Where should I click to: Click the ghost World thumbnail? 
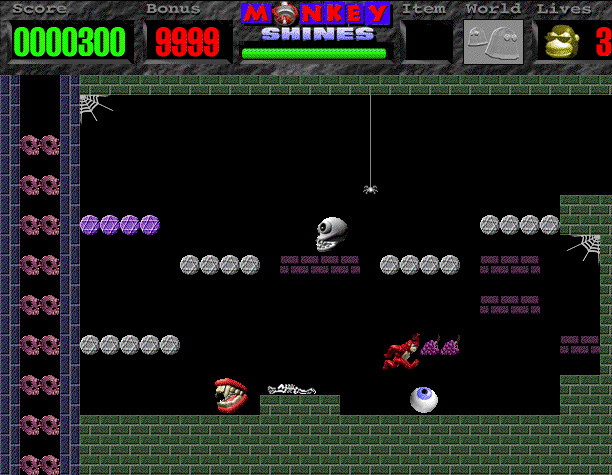pos(493,42)
